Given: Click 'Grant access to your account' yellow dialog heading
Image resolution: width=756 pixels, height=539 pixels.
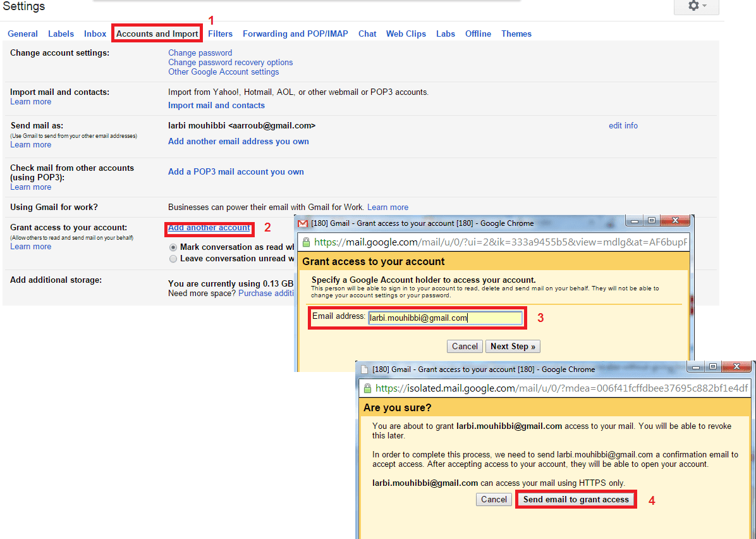Looking at the screenshot, I should (x=373, y=261).
